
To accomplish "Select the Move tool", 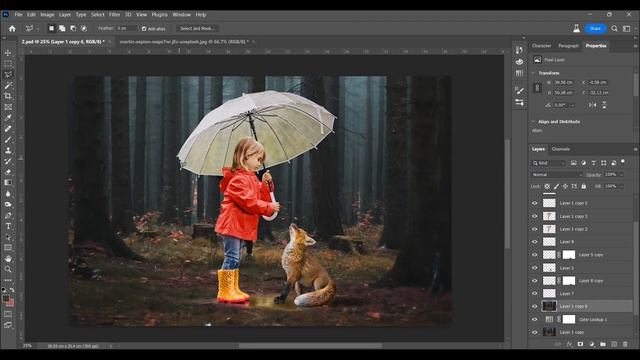I will click(8, 53).
